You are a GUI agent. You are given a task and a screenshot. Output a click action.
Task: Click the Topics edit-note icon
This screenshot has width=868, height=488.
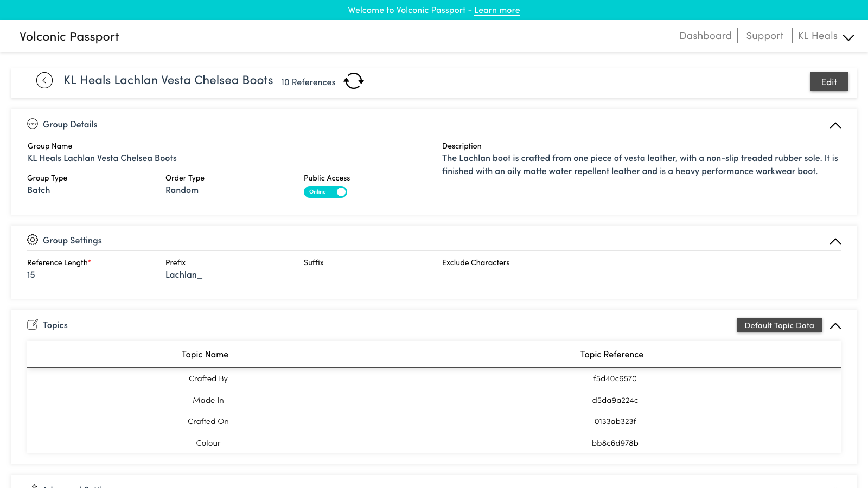coord(33,325)
